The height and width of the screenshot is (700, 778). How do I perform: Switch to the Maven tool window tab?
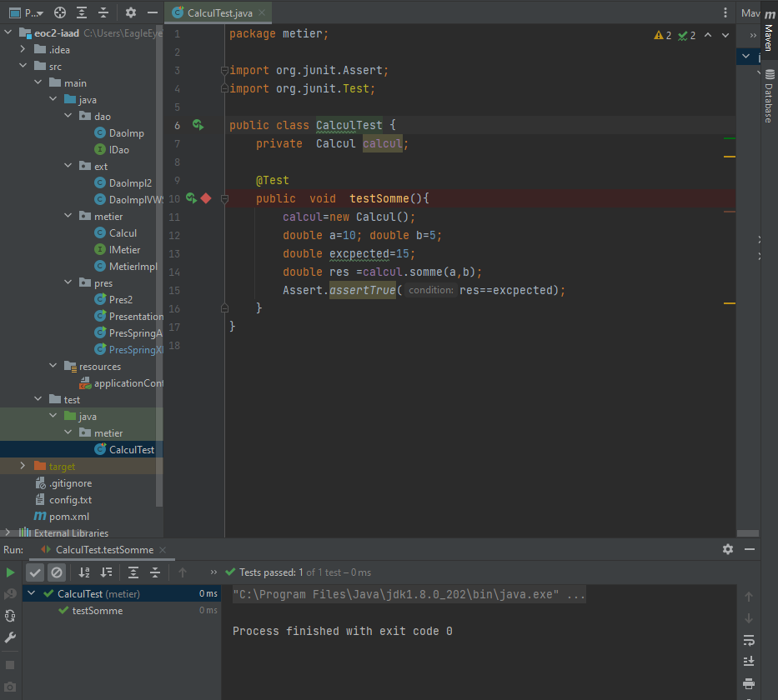pos(768,35)
